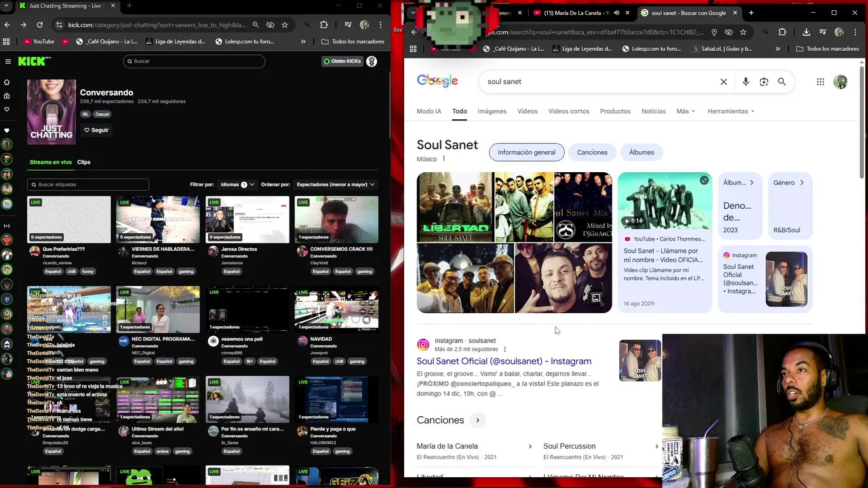Open Chrome menu dots in Kick window
The image size is (868, 488).
[x=382, y=25]
